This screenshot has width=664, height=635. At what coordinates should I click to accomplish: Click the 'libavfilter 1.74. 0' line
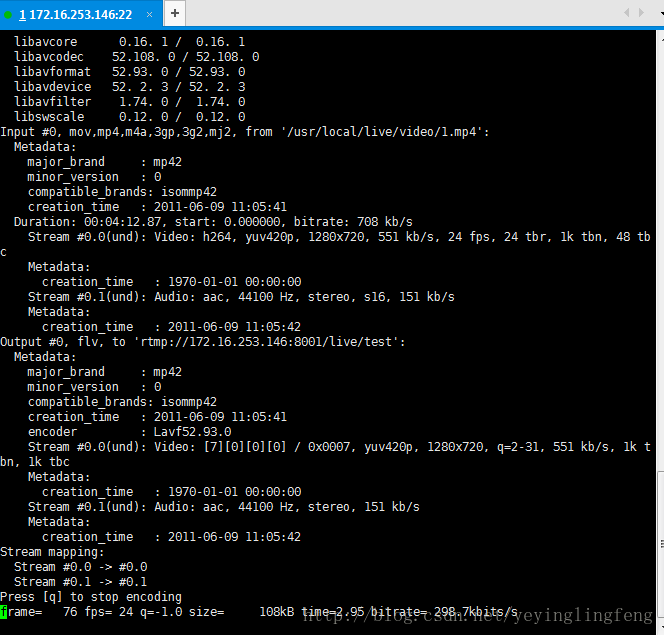pyautogui.click(x=130, y=102)
